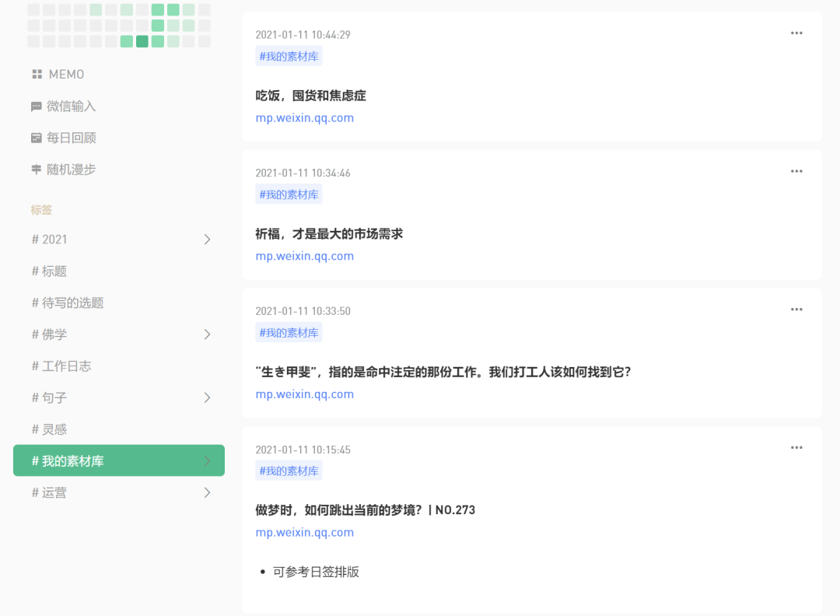Select the # 我的素材库 tag

(x=119, y=460)
